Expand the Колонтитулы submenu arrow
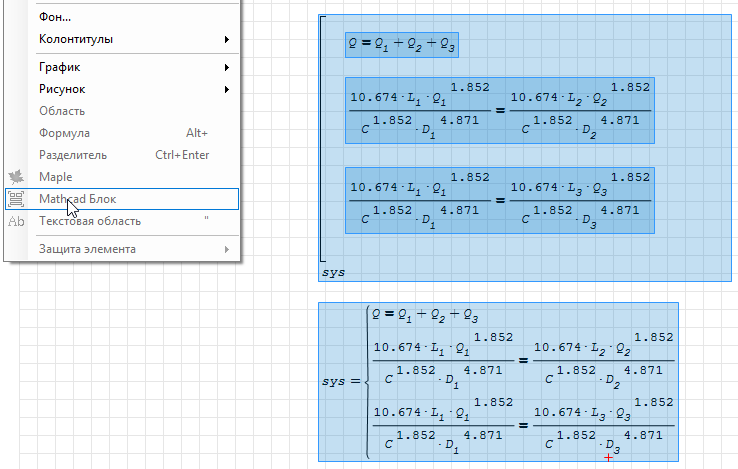The width and height of the screenshot is (738, 469). pyautogui.click(x=227, y=39)
